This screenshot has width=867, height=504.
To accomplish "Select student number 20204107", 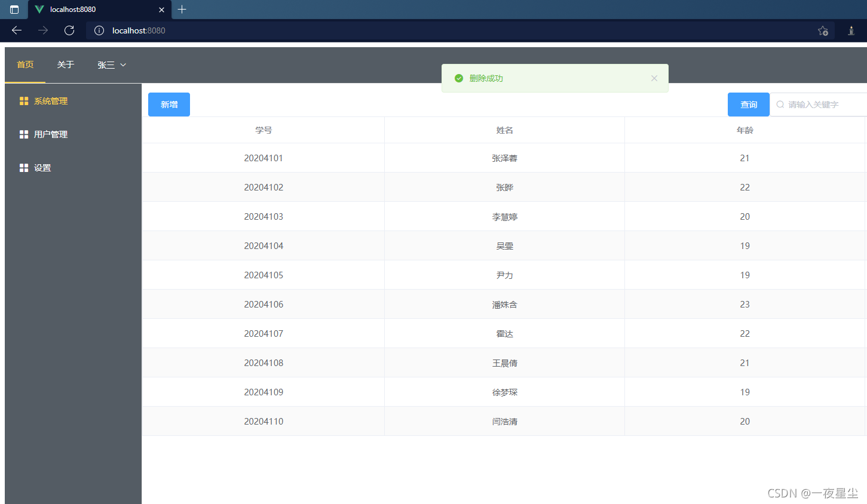I will pos(264,334).
